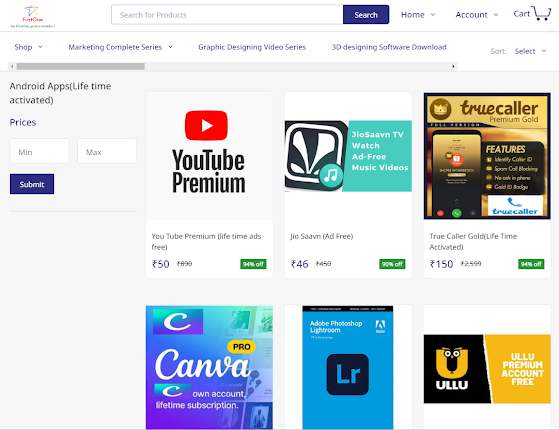Expand the Home dropdown menu
The width and height of the screenshot is (559, 430).
point(418,15)
